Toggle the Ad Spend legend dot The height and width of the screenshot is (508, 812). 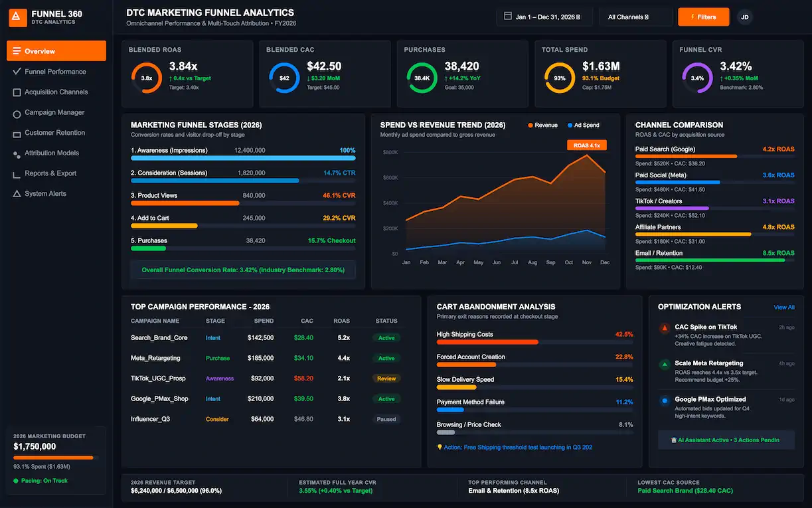pyautogui.click(x=570, y=126)
